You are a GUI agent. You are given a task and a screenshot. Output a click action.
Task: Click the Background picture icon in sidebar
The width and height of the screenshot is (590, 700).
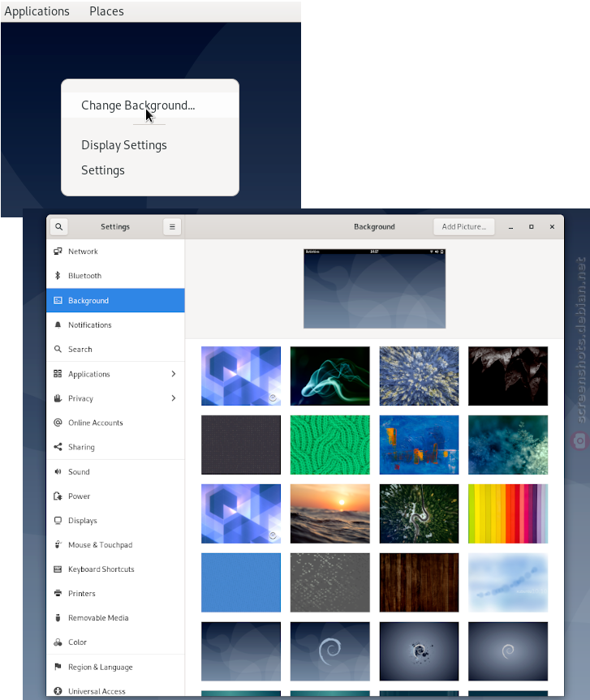[x=58, y=300]
